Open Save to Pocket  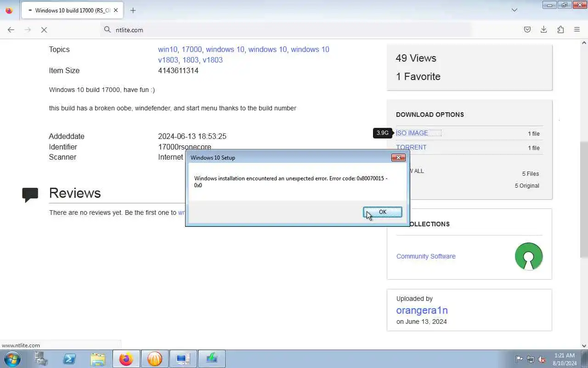tap(527, 29)
